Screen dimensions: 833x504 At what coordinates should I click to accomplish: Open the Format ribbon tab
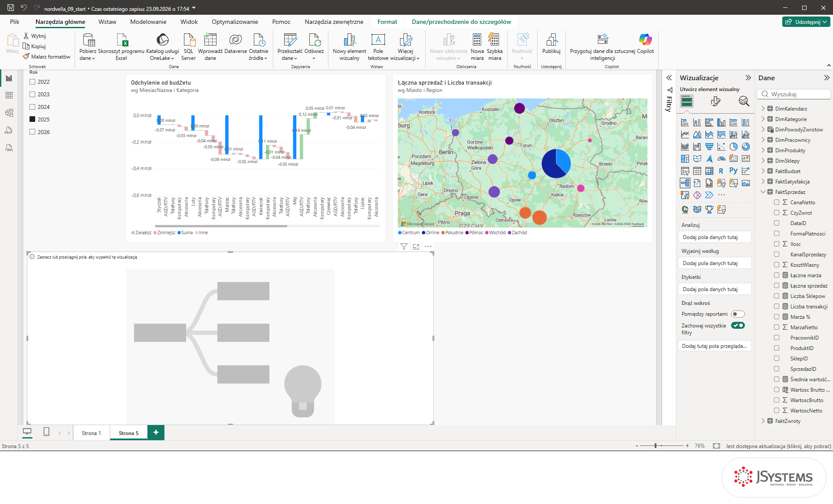pyautogui.click(x=387, y=22)
